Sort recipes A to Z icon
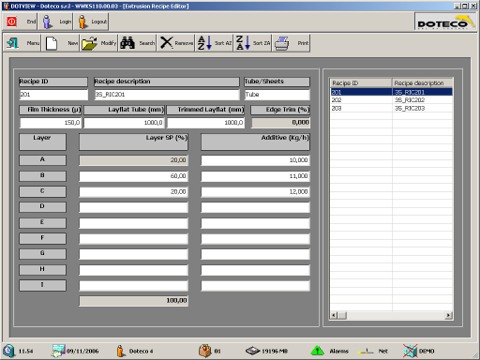Viewport: 480px width, 360px height. tap(205, 43)
